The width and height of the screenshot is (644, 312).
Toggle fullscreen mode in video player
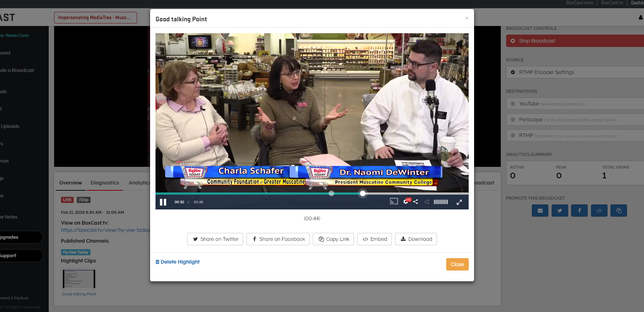[x=459, y=202]
